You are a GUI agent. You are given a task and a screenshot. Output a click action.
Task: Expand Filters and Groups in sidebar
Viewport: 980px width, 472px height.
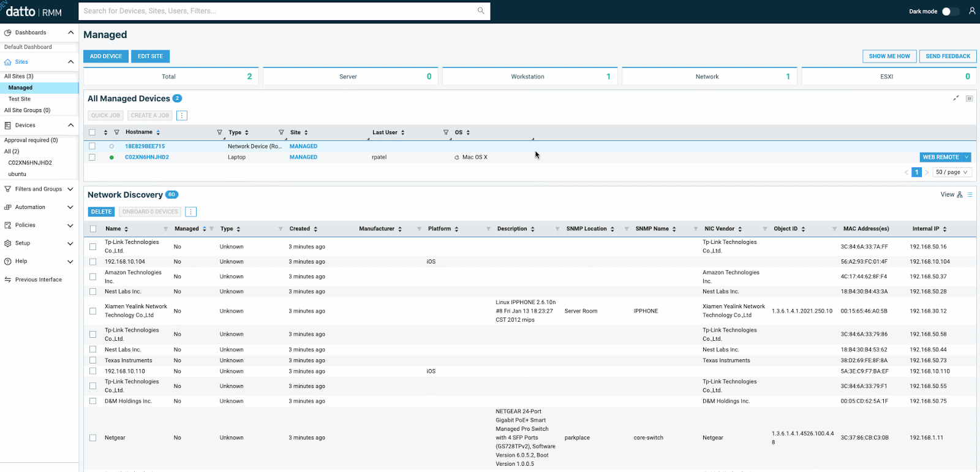(70, 189)
